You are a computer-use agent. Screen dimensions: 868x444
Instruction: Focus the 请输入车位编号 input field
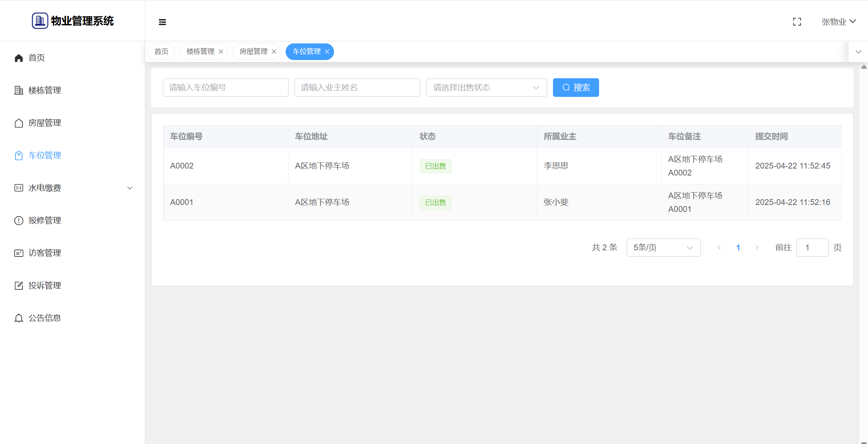click(x=226, y=88)
